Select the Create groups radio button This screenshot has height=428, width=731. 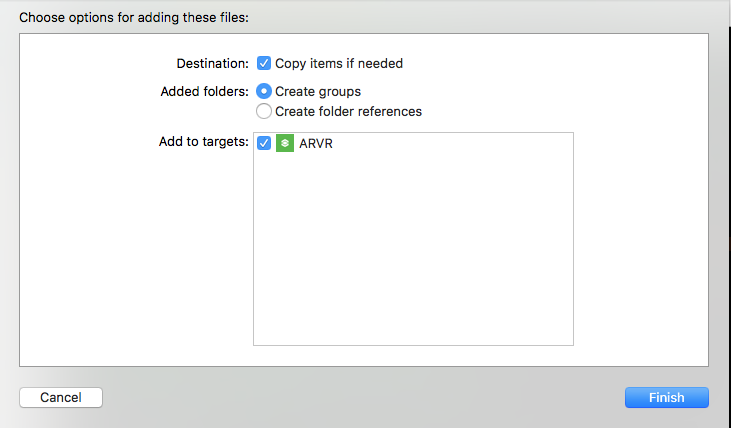click(264, 91)
